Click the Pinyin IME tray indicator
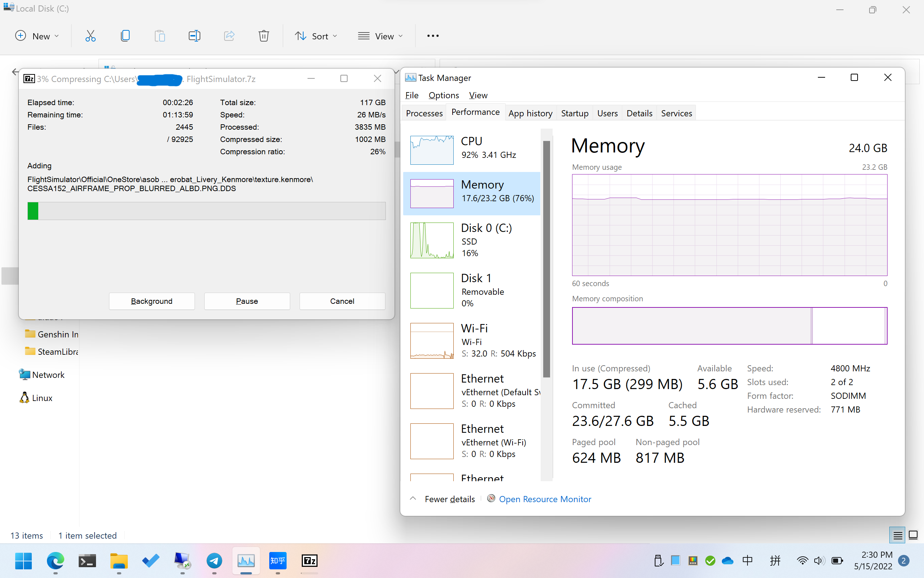 click(x=775, y=561)
